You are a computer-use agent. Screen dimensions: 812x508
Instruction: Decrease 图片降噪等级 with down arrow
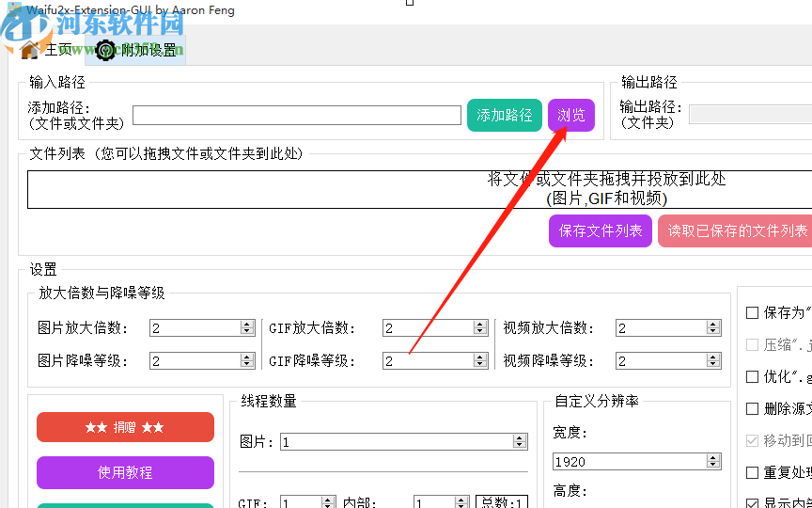[x=247, y=365]
